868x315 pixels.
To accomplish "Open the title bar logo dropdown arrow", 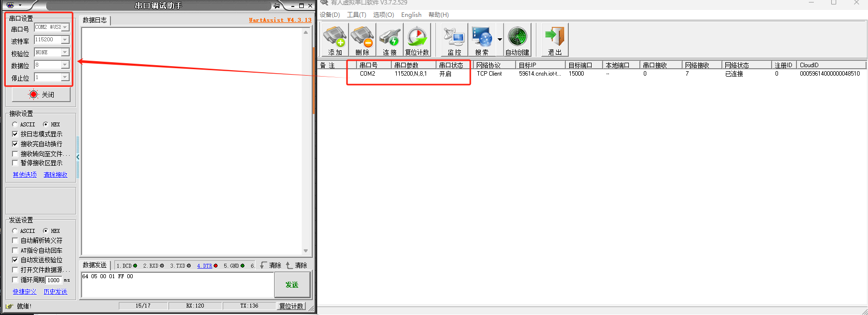I will point(20,5).
